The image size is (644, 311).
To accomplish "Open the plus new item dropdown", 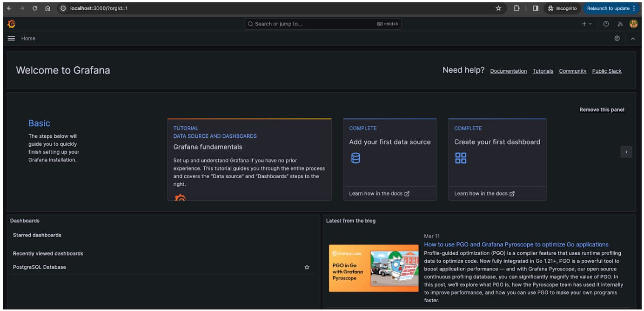I will pyautogui.click(x=586, y=24).
